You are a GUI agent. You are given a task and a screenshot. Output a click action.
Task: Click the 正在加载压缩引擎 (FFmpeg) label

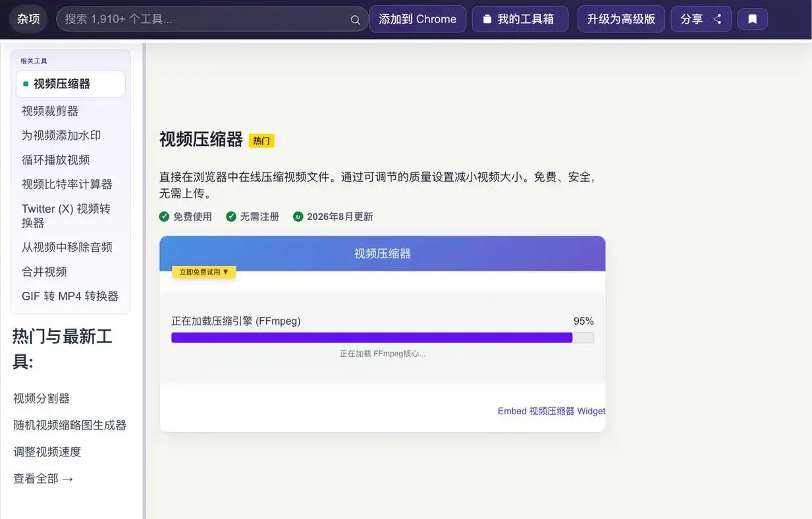click(x=236, y=321)
